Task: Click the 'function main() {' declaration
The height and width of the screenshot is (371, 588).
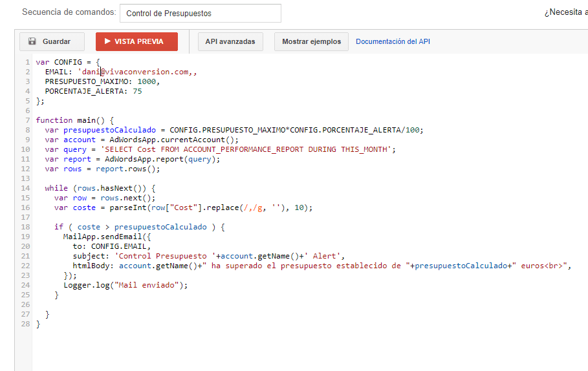Action: pyautogui.click(x=74, y=120)
